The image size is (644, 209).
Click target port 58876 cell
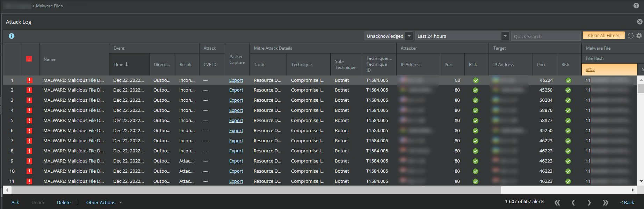point(546,110)
